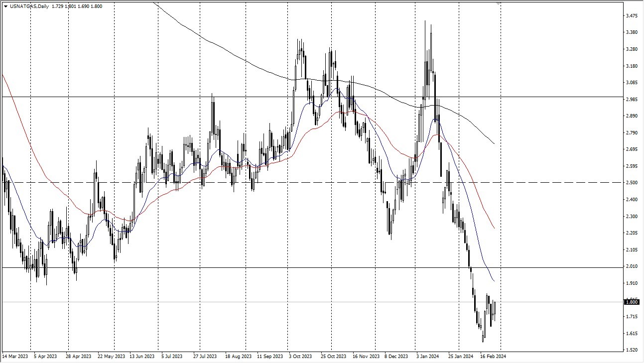Click the 3.475 price scale value
The image size is (644, 363).
tap(632, 15)
